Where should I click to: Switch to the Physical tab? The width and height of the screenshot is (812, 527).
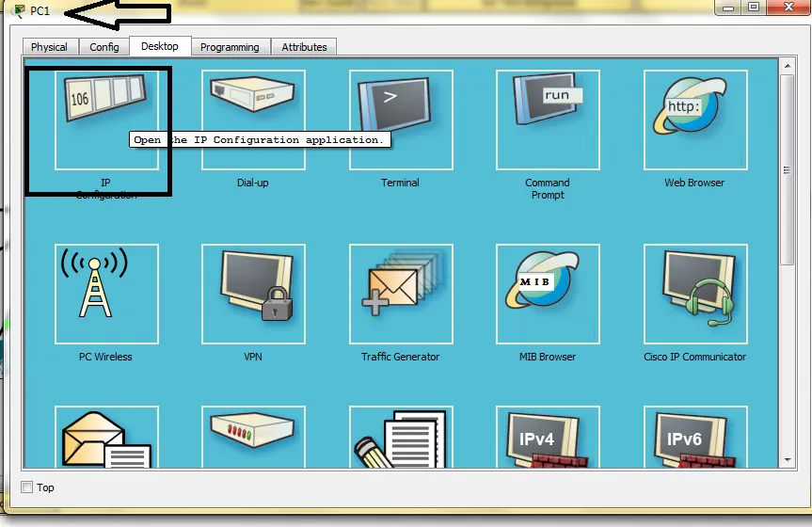[x=49, y=47]
